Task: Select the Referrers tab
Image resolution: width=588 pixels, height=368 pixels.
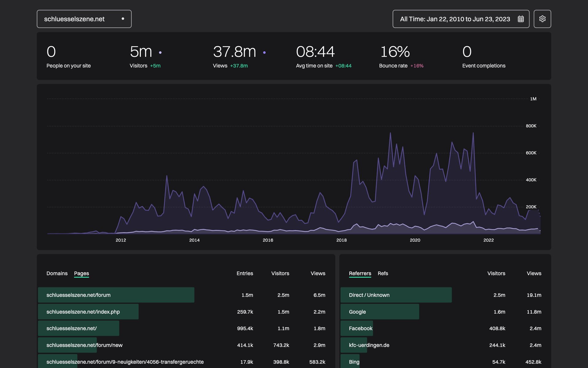Action: (360, 273)
